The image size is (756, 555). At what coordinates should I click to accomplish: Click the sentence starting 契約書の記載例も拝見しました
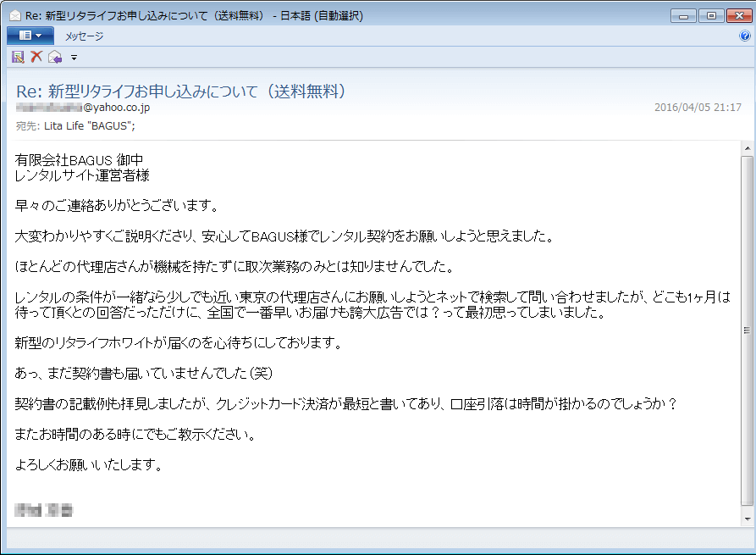[x=346, y=403]
